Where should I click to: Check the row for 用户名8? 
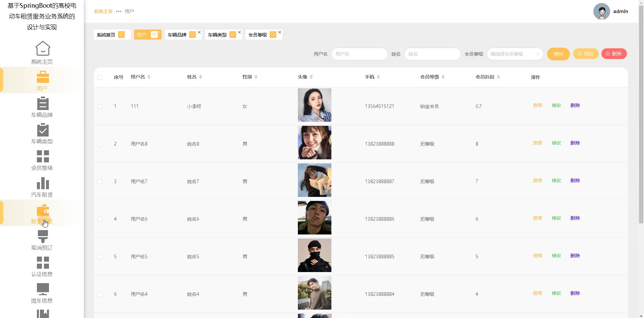(100, 144)
